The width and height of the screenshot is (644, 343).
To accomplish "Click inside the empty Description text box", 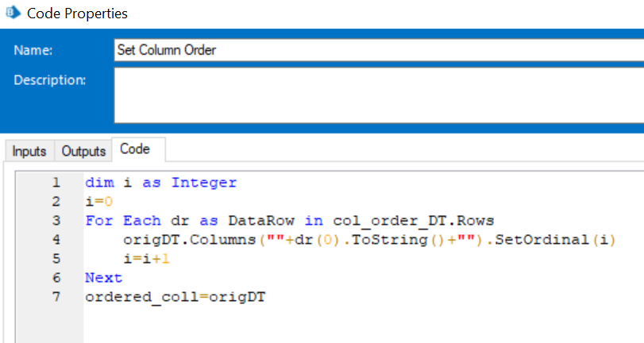I will pyautogui.click(x=379, y=95).
